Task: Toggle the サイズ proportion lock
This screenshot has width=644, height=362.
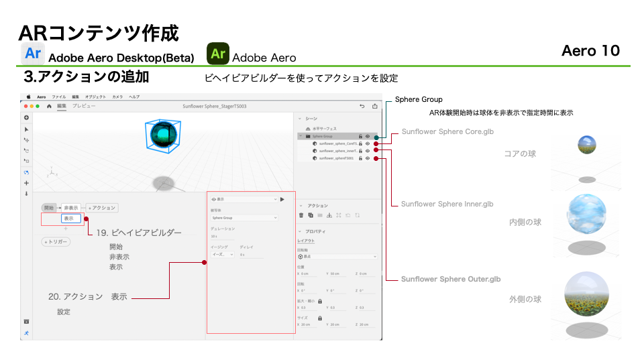Action: pyautogui.click(x=320, y=318)
